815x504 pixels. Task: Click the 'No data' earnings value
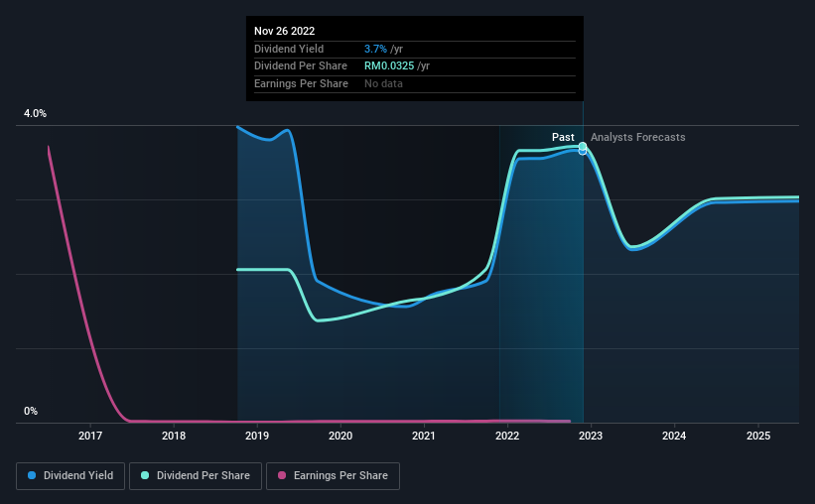[x=383, y=83]
